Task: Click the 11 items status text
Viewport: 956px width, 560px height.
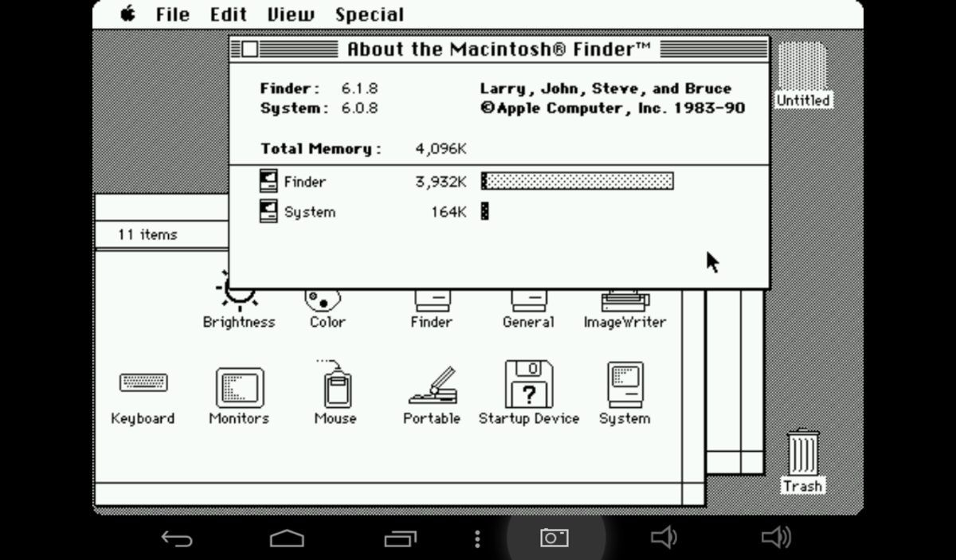Action: [x=151, y=234]
